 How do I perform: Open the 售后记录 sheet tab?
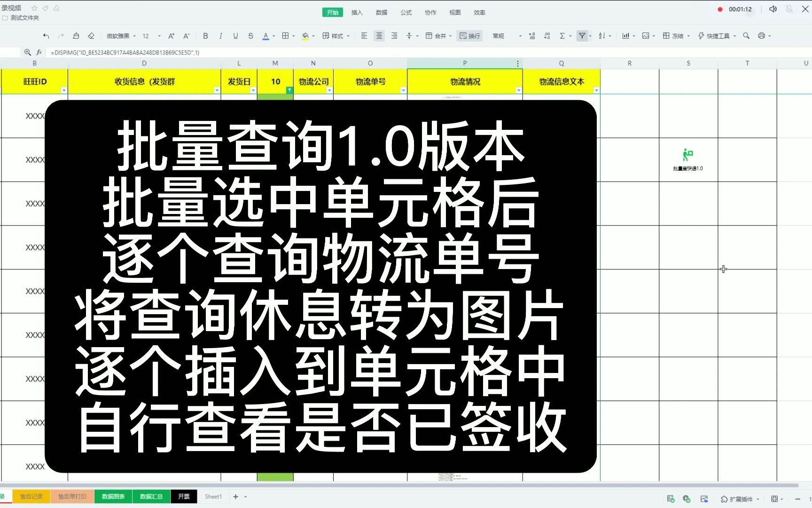click(31, 497)
